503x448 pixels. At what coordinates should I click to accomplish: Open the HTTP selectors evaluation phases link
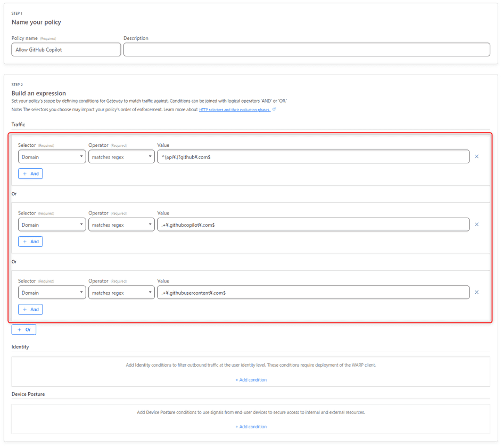click(234, 109)
